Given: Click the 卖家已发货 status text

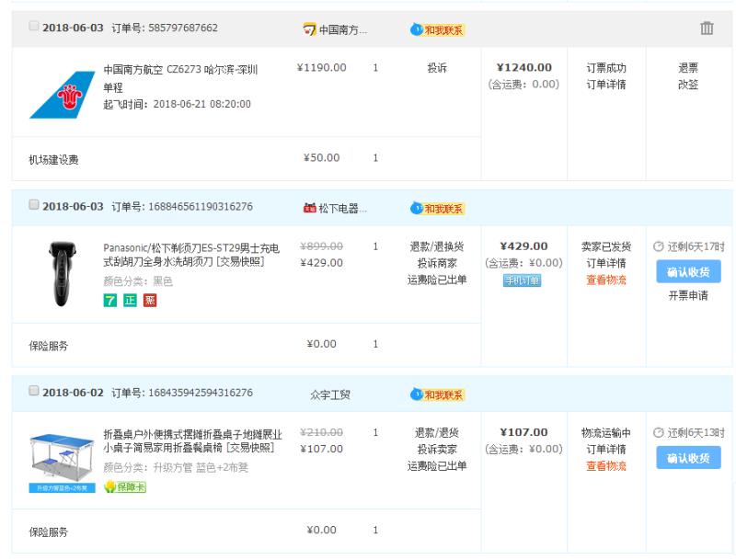Looking at the screenshot, I should 606,246.
